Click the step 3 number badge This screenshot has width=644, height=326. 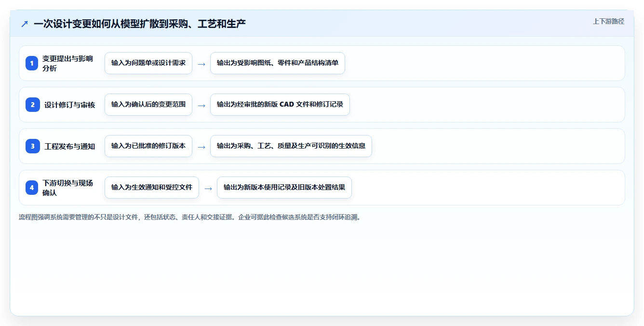(33, 146)
